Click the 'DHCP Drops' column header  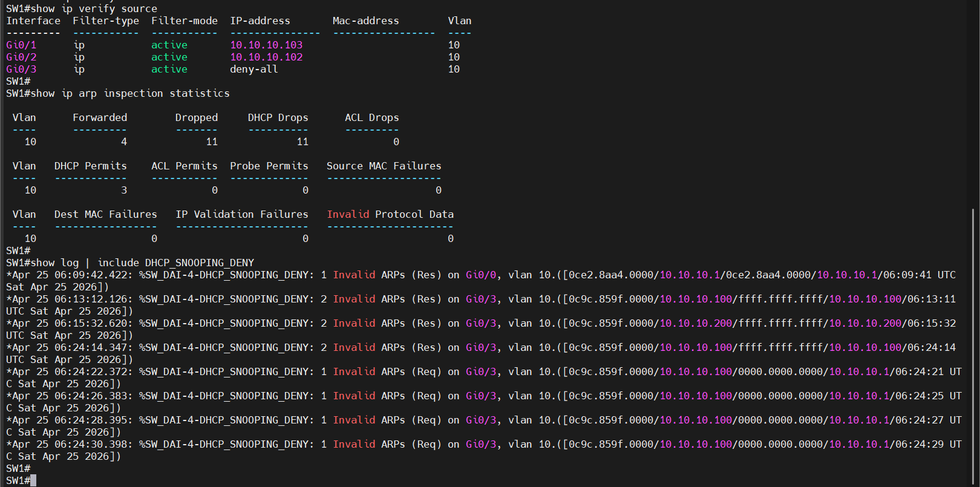coord(278,117)
